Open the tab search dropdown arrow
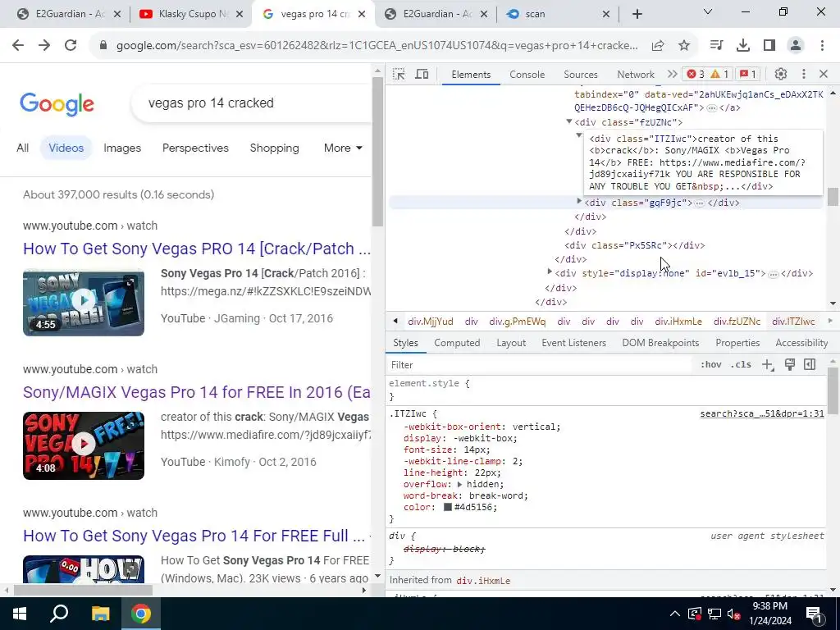This screenshot has height=630, width=840. coord(708,11)
